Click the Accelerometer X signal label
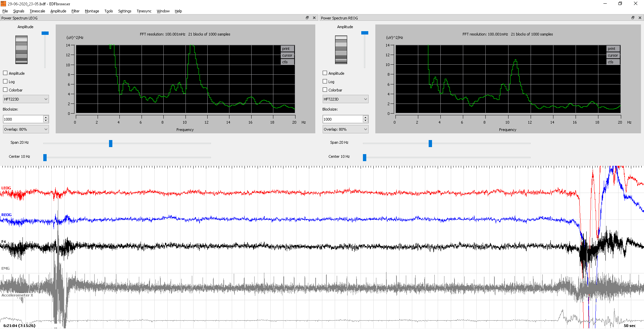The height and width of the screenshot is (329, 644). pyautogui.click(x=17, y=295)
